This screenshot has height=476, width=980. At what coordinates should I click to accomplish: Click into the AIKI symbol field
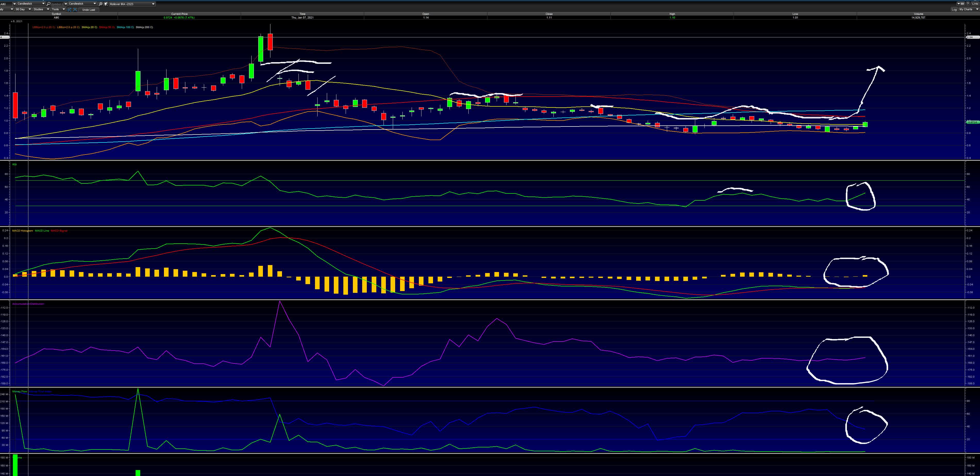6,4
